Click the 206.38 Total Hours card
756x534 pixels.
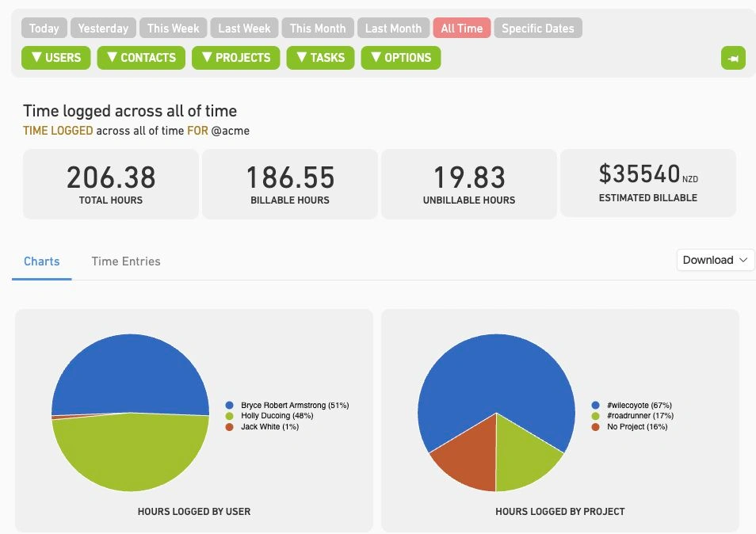point(111,184)
